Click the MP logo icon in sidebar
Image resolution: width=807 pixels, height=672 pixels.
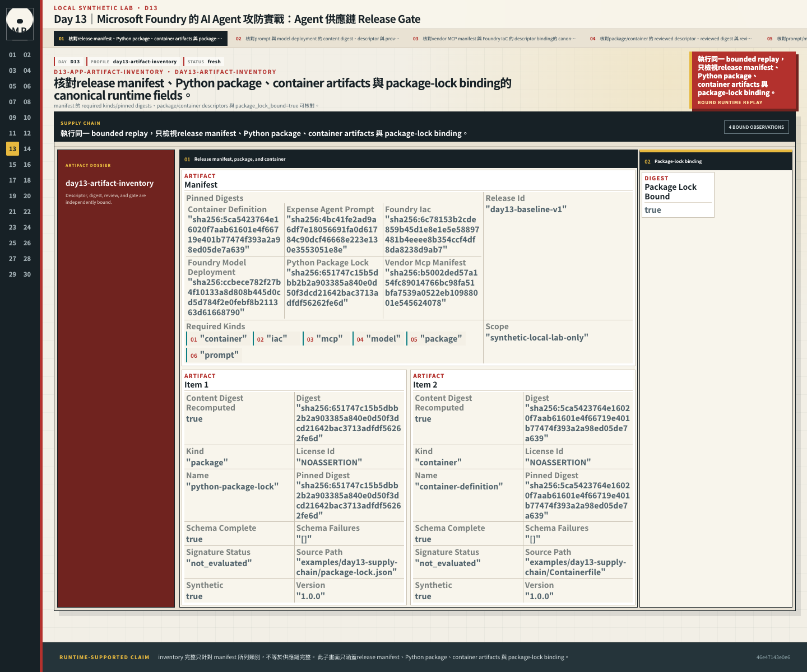tap(20, 24)
